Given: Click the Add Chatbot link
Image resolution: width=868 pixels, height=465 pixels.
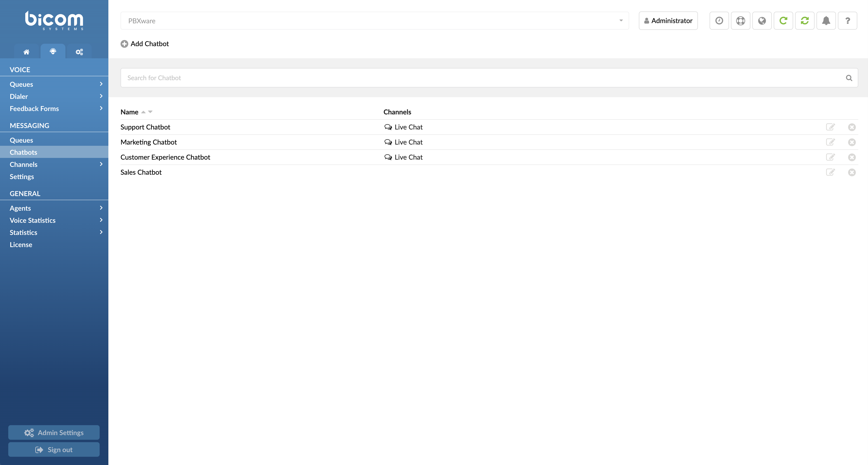Looking at the screenshot, I should tap(150, 44).
